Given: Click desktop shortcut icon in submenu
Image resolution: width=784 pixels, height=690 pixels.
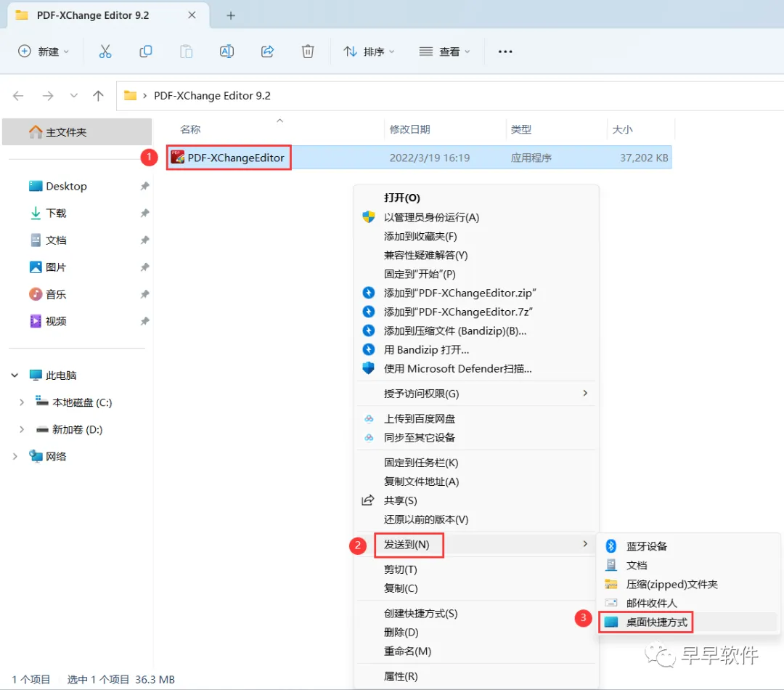Looking at the screenshot, I should click(611, 622).
